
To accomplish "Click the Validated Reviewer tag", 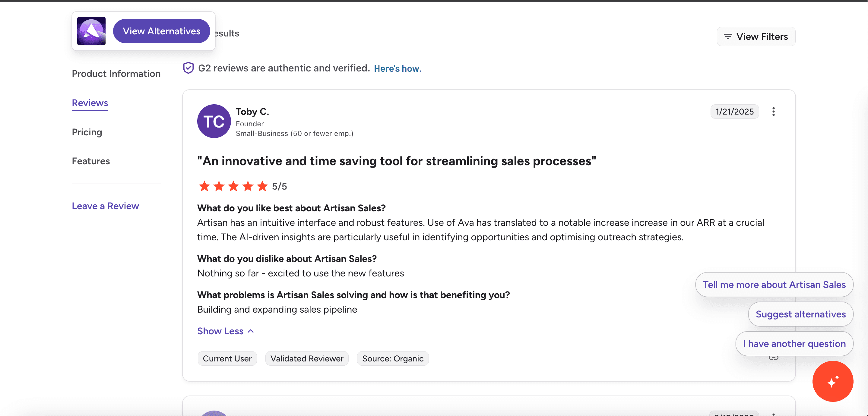I will [307, 358].
